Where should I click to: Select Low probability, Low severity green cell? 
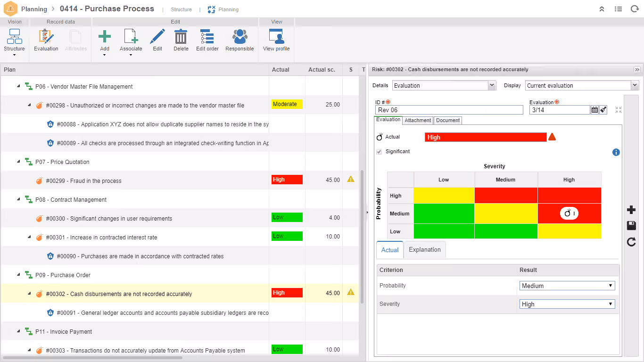pyautogui.click(x=444, y=231)
